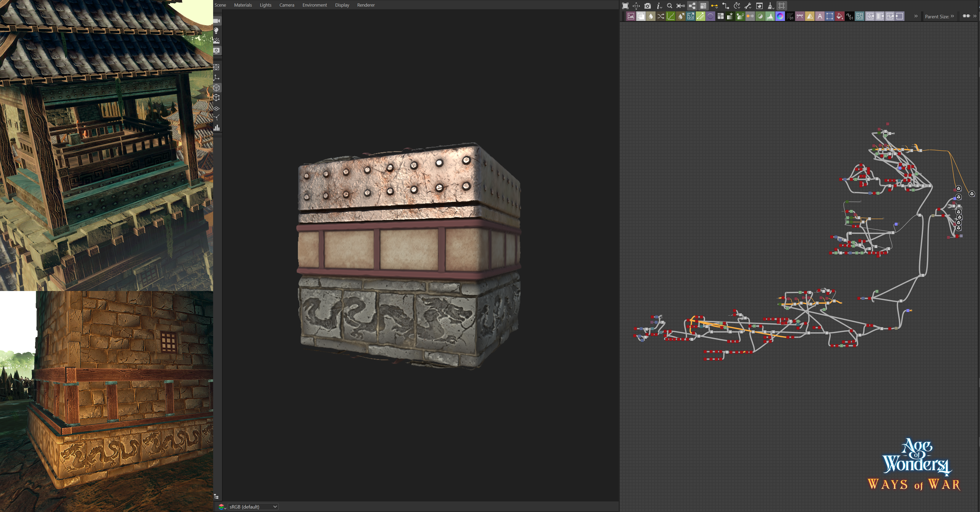Click the camera icon in 3D view sidebar

tap(217, 21)
